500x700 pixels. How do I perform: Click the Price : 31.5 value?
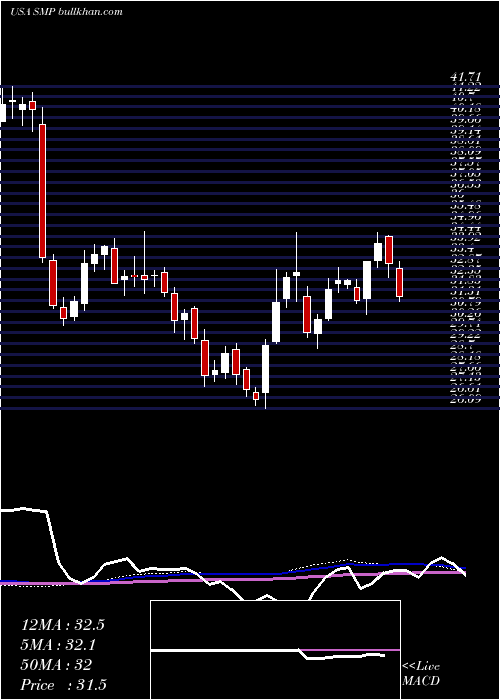click(x=63, y=685)
